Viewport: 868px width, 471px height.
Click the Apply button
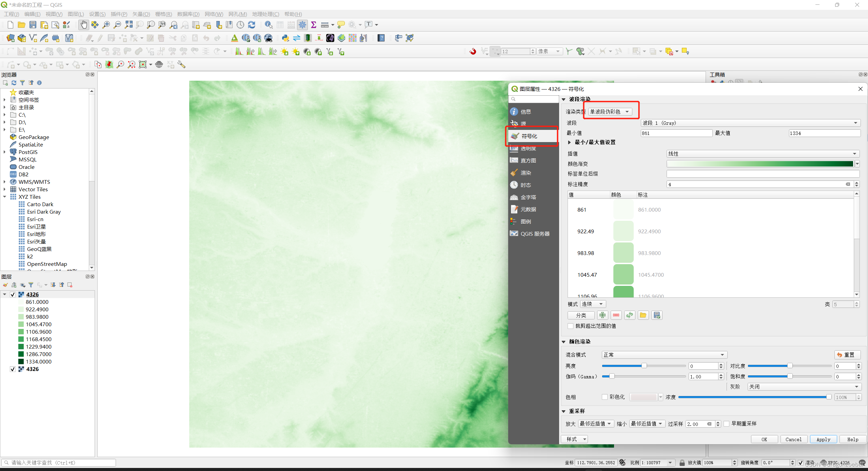(x=823, y=439)
